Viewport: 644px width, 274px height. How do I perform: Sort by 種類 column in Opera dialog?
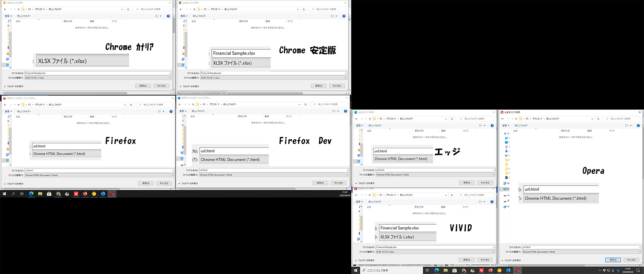click(x=589, y=130)
